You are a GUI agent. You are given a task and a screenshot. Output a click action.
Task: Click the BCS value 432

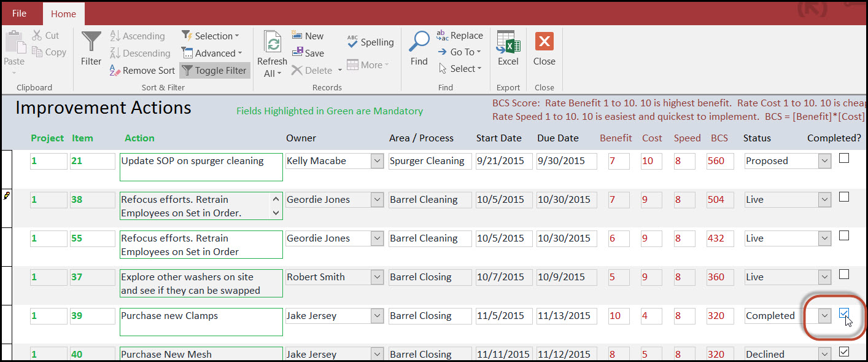click(x=720, y=238)
